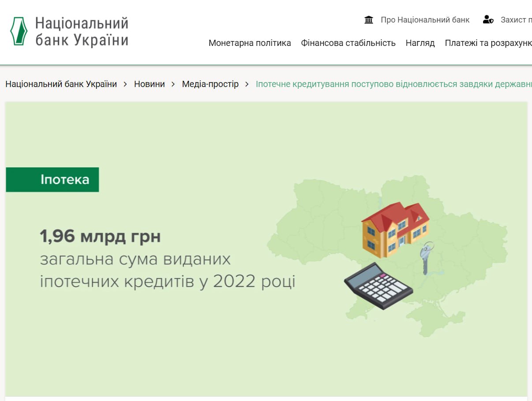Select the Нагляд menu item
The width and height of the screenshot is (532, 401).
pyautogui.click(x=420, y=43)
